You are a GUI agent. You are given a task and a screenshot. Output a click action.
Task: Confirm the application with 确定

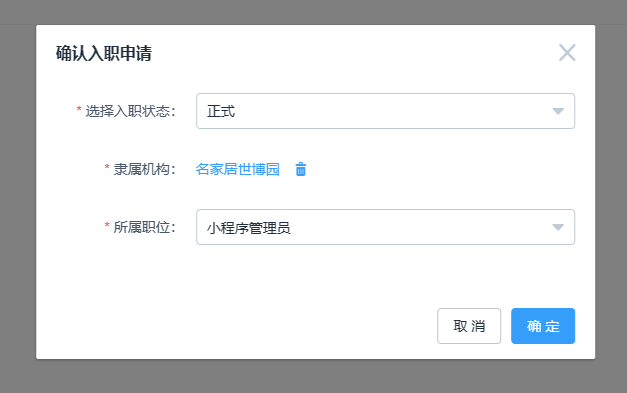tap(543, 326)
